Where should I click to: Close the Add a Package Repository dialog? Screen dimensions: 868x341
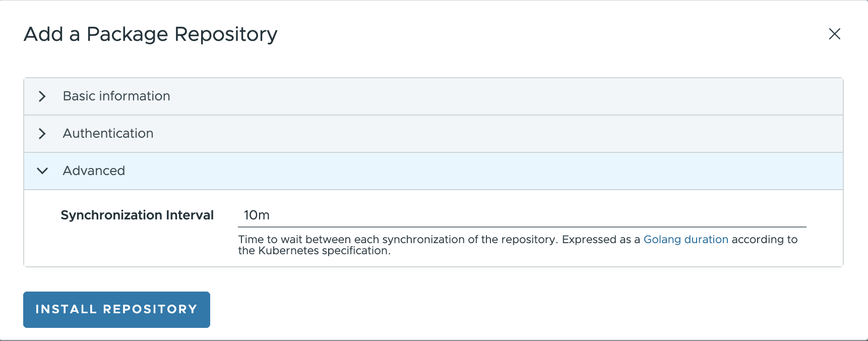tap(834, 34)
